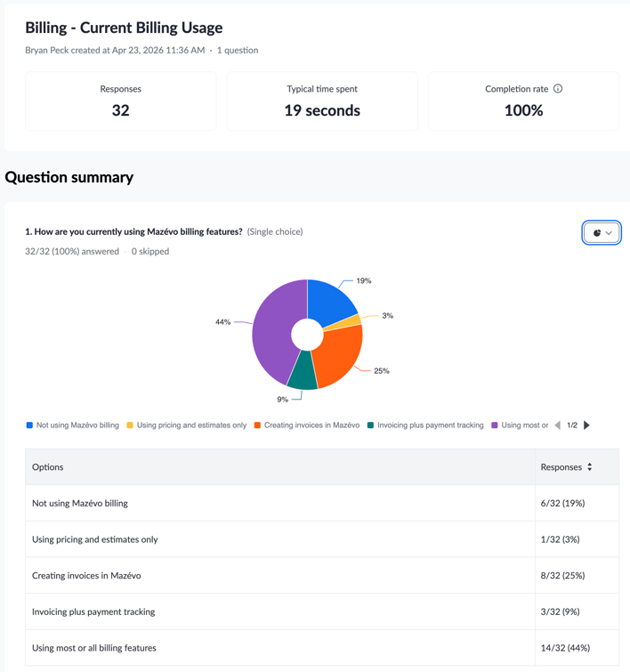The height and width of the screenshot is (672, 630).
Task: Click the 'Responses' column header label
Action: (x=561, y=466)
